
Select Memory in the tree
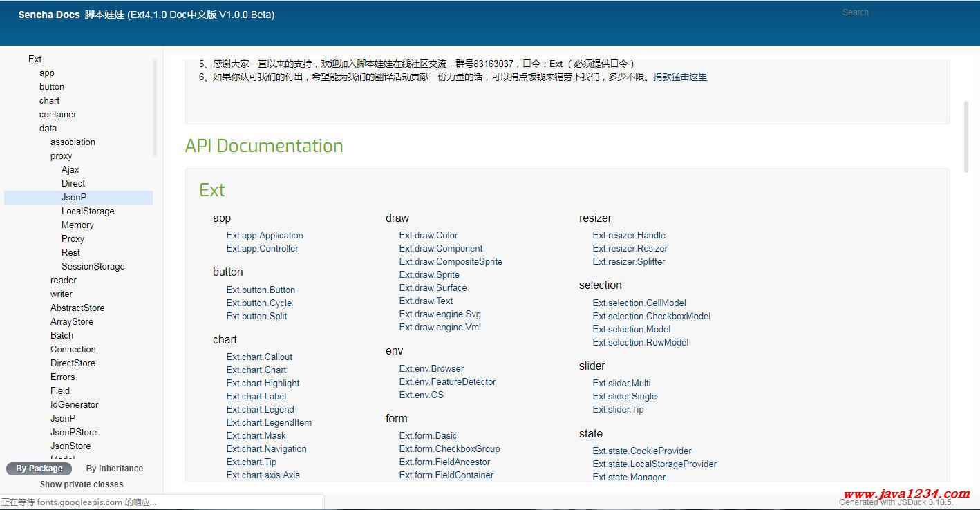[77, 225]
